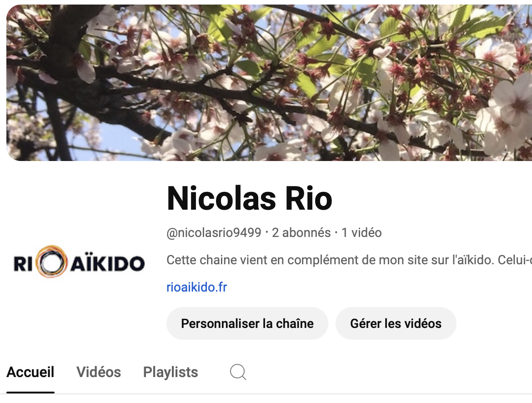
Task: Open the channel search magnifier icon
Action: (x=238, y=372)
